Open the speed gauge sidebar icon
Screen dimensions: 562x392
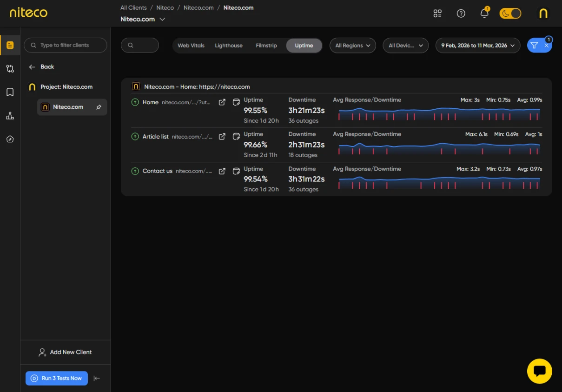coord(10,139)
